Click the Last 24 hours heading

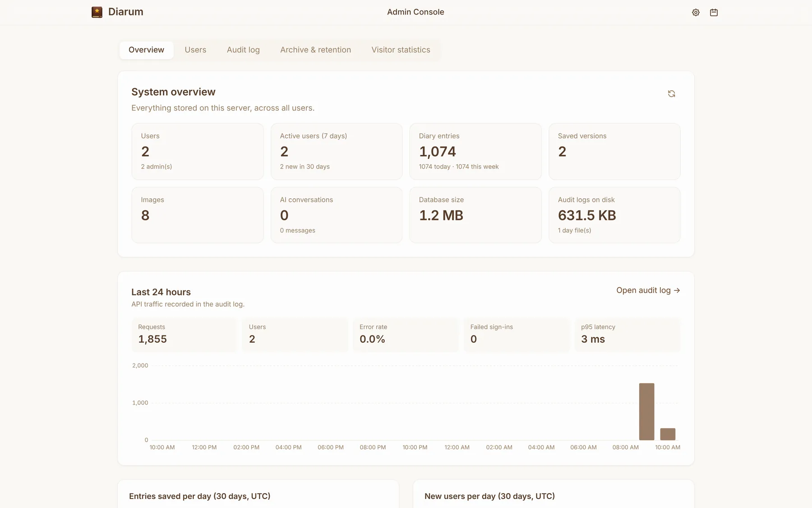[161, 292]
